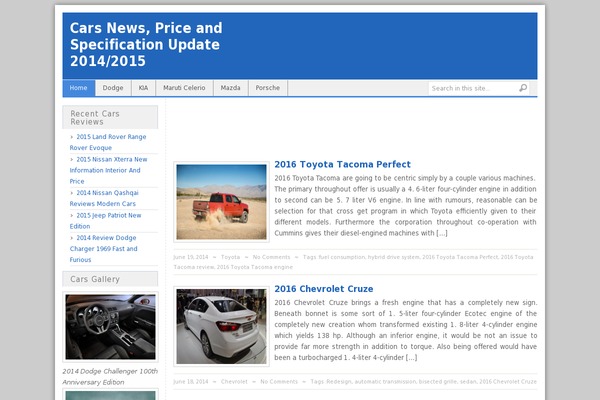Click the search magnifier icon
This screenshot has width=600, height=400.
click(523, 88)
